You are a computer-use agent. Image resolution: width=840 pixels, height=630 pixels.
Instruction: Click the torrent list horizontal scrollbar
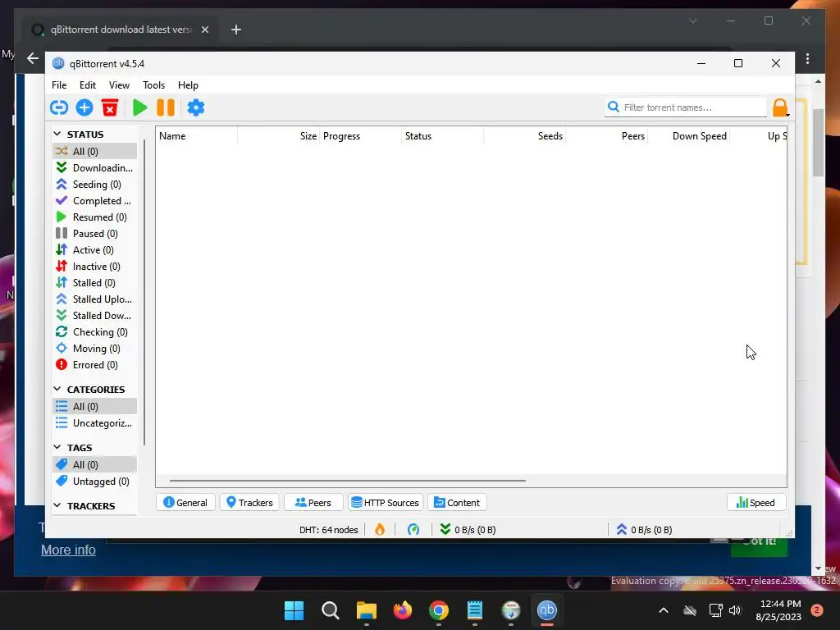pyautogui.click(x=347, y=481)
